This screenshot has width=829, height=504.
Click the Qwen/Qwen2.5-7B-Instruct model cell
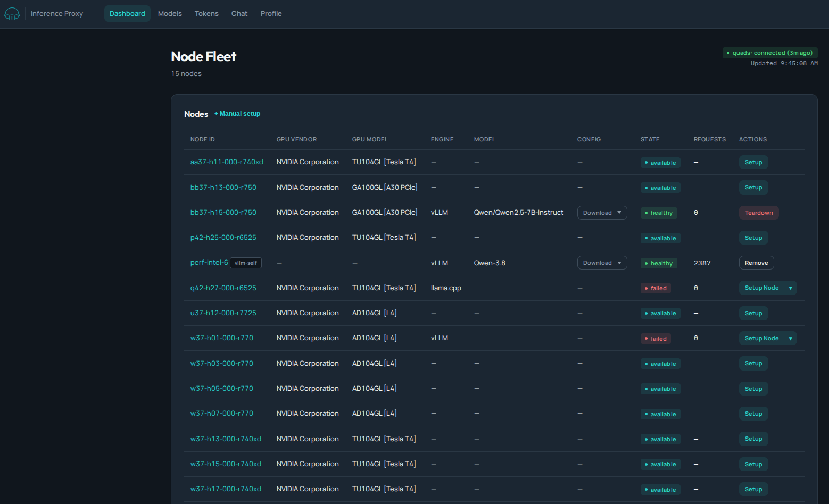(519, 213)
